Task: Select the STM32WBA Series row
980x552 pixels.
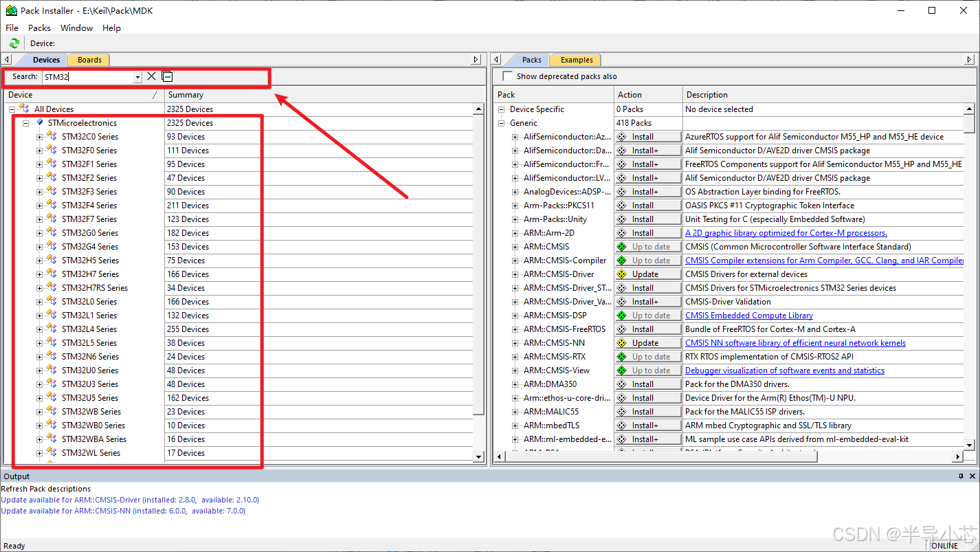Action: pos(94,439)
